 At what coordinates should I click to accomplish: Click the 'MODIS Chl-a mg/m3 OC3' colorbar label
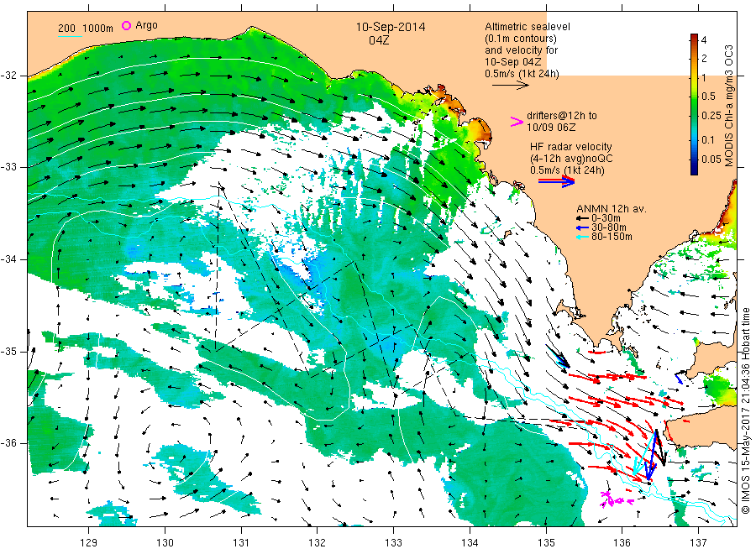(x=729, y=106)
